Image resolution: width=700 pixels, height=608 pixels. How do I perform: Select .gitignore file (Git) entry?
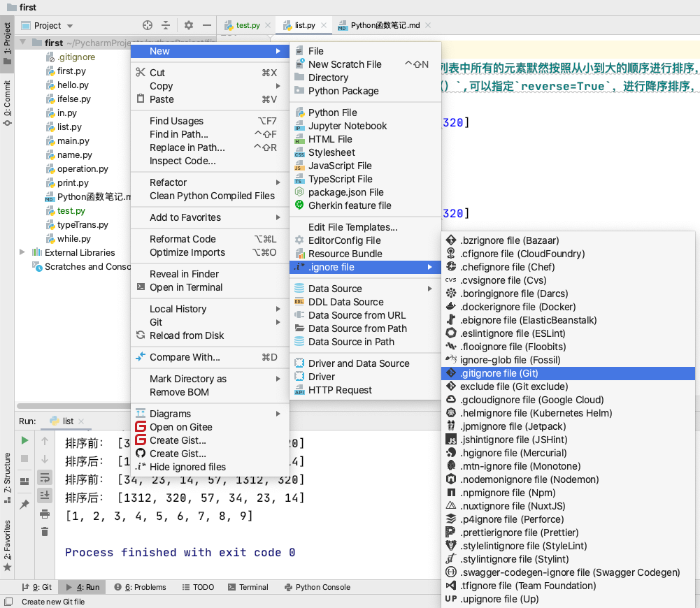pyautogui.click(x=568, y=373)
